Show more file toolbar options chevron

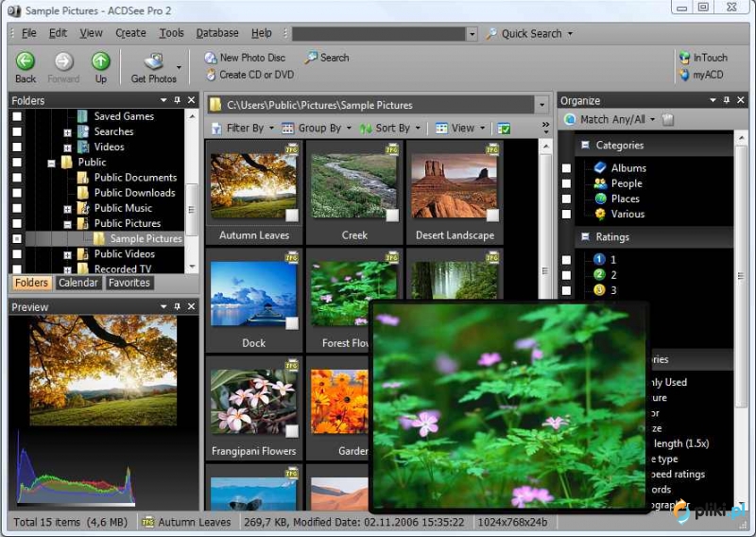point(545,128)
